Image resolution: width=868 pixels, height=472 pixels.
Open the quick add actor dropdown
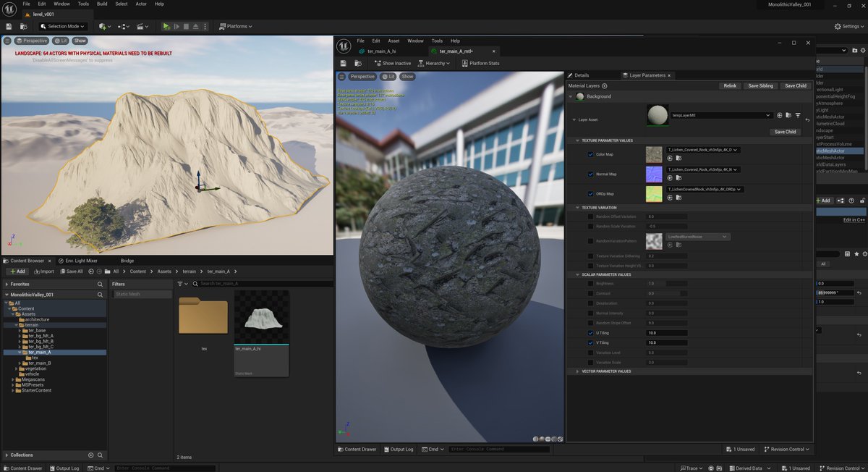coord(105,26)
